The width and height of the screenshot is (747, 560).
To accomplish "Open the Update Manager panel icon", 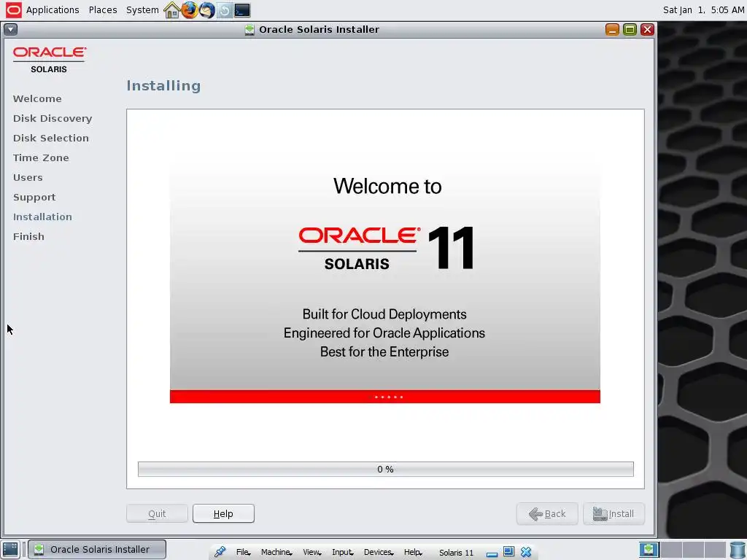I will tap(225, 10).
